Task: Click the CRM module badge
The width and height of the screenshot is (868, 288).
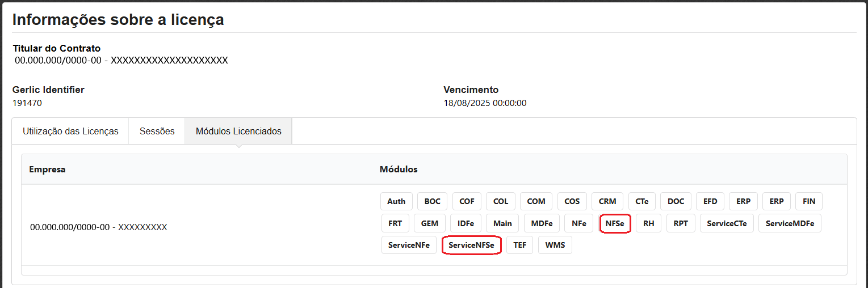Action: point(607,201)
